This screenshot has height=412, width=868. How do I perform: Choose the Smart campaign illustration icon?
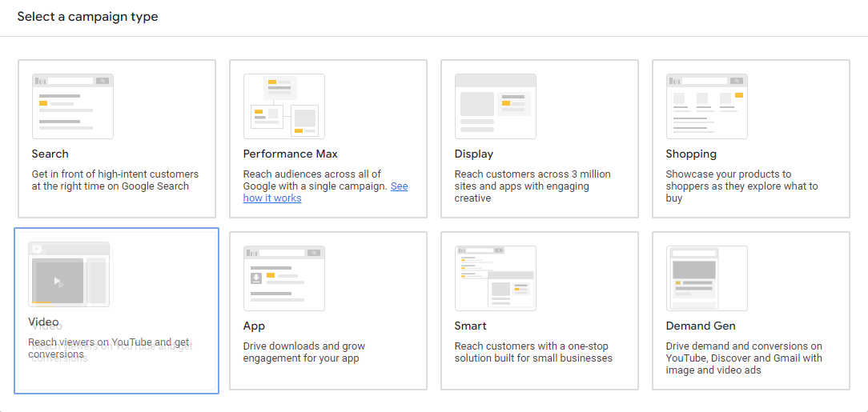point(496,278)
